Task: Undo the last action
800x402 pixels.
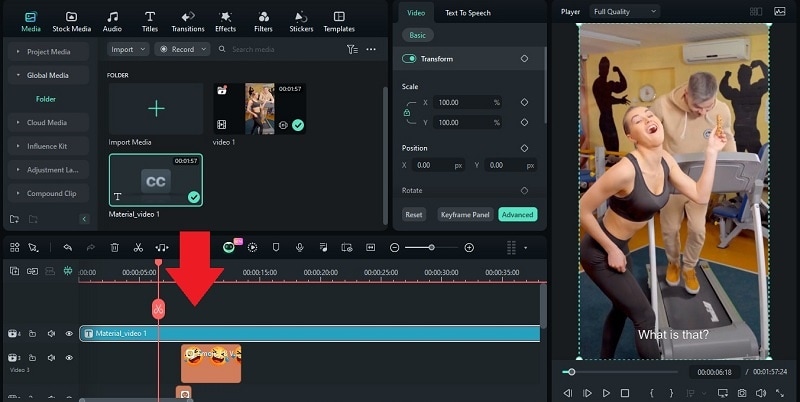Action: tap(67, 247)
